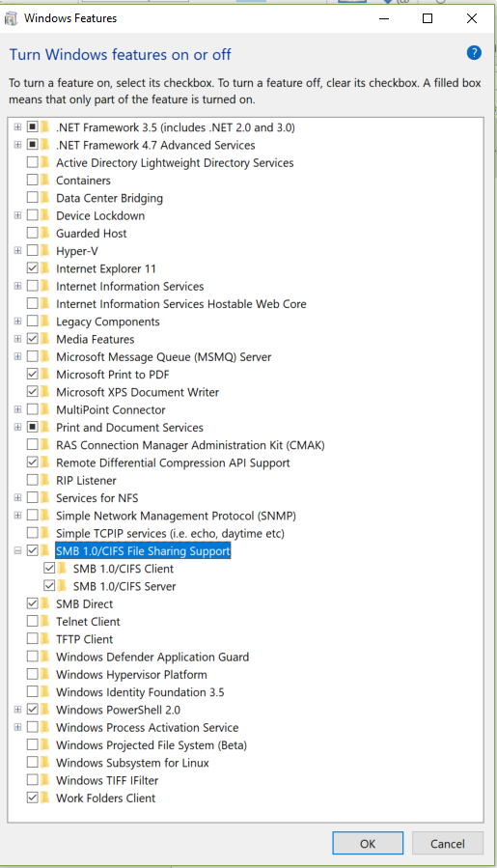Select MultiPoint Connector label

tap(111, 409)
